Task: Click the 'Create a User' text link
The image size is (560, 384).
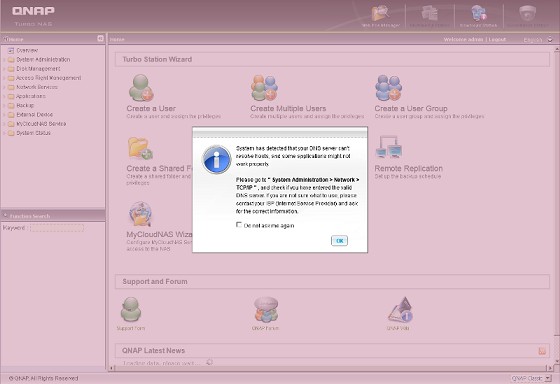Action: pyautogui.click(x=151, y=109)
